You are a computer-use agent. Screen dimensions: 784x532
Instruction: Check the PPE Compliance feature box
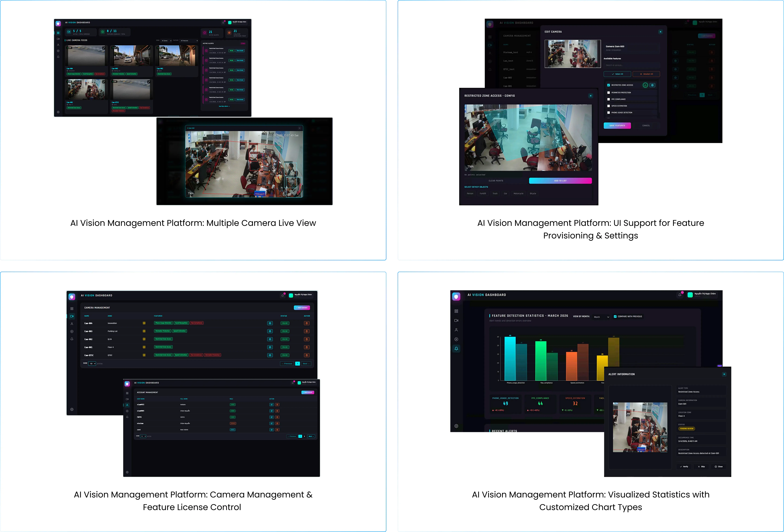[x=609, y=99]
